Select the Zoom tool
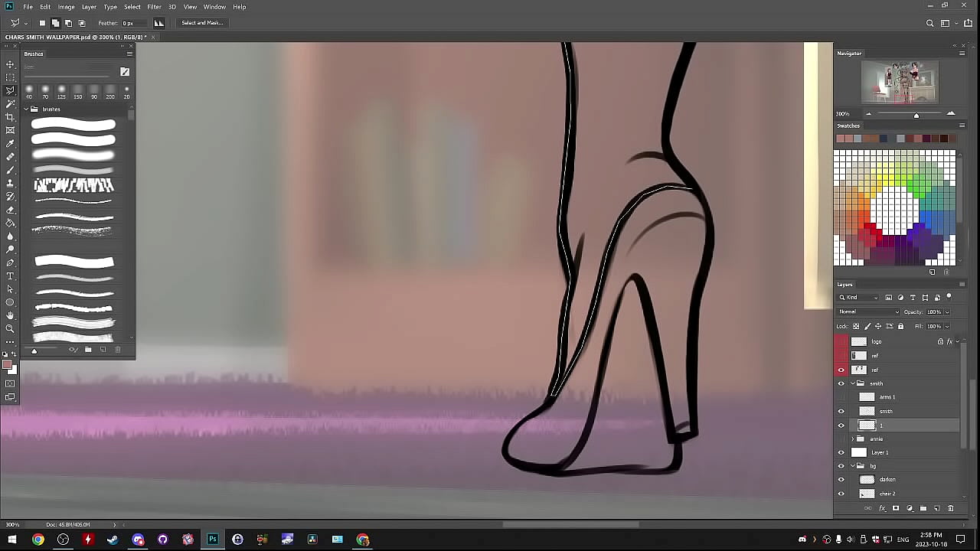 10,328
